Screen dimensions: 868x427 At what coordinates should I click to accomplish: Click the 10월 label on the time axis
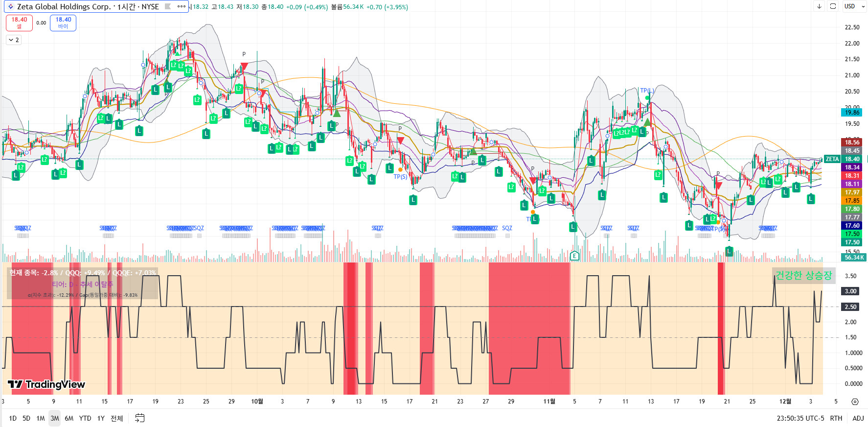click(257, 402)
